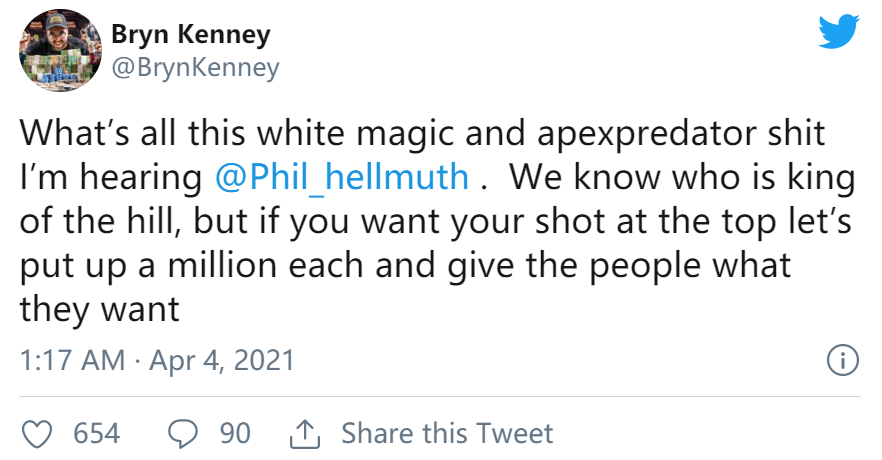
Task: Like the tweet with the heart icon
Action: [x=37, y=434]
